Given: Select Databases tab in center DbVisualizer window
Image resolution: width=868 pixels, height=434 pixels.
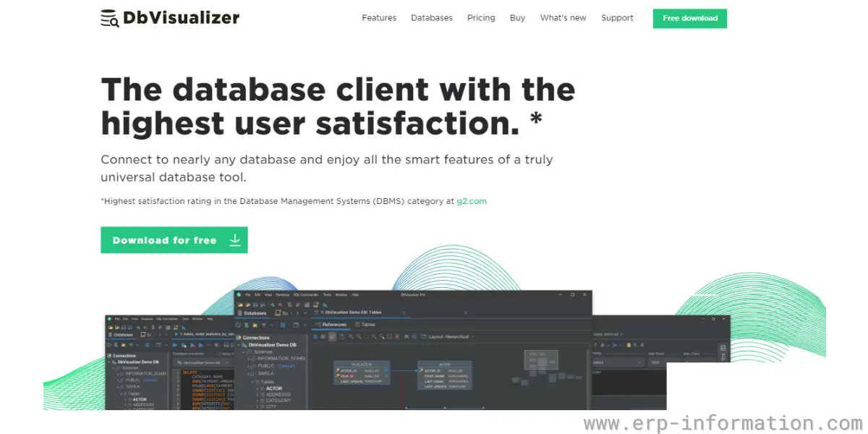Looking at the screenshot, I should pyautogui.click(x=254, y=313).
